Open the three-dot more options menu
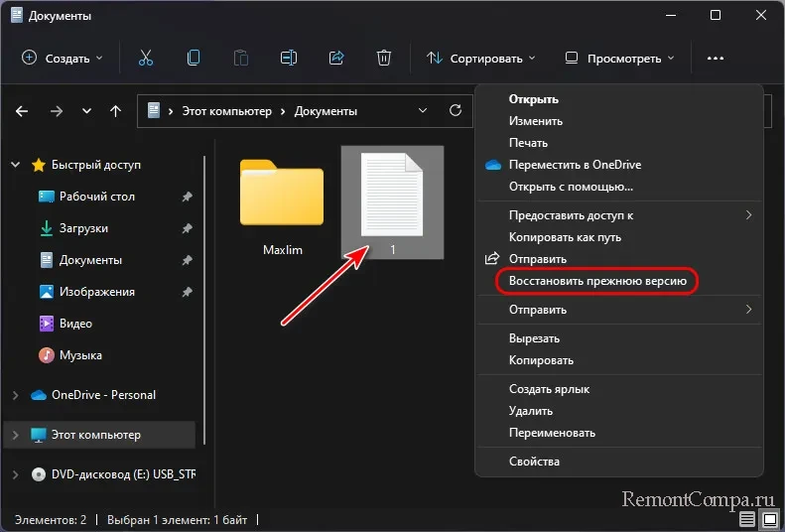785x532 pixels. pos(716,59)
